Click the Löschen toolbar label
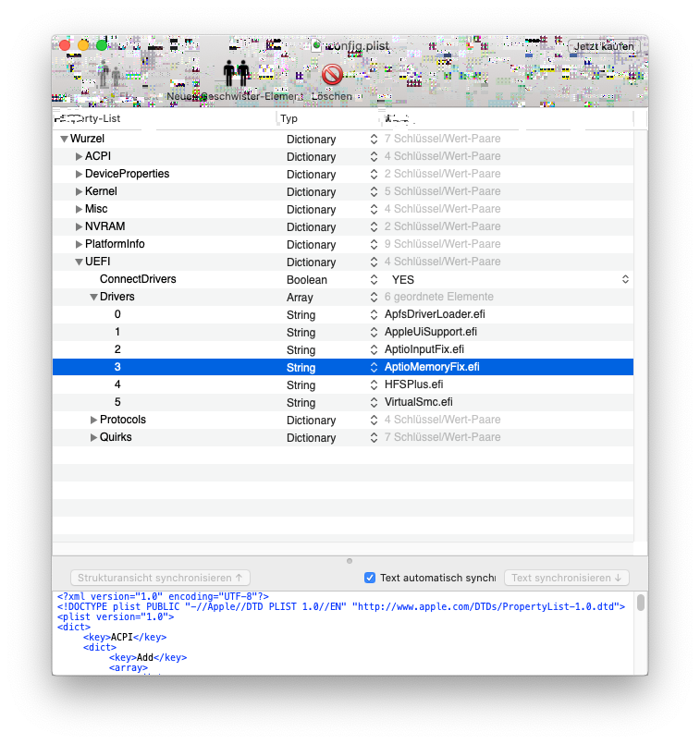This screenshot has height=744, width=700. coord(332,96)
